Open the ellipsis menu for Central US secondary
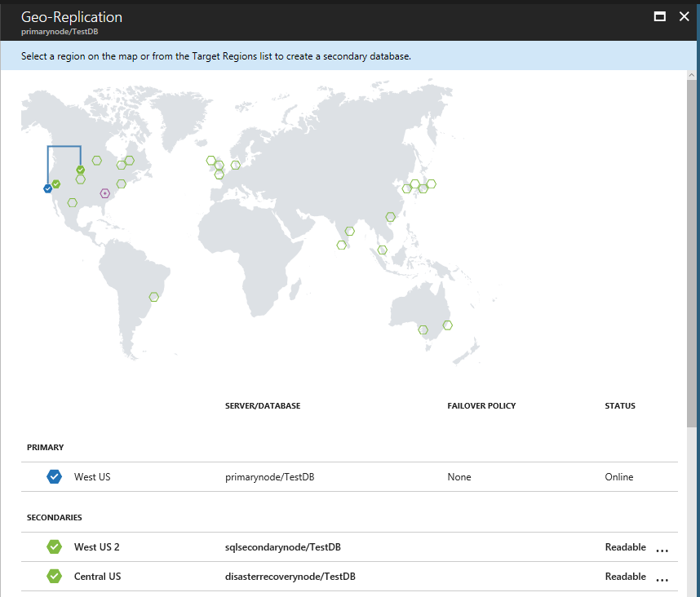700x597 pixels. pyautogui.click(x=662, y=580)
